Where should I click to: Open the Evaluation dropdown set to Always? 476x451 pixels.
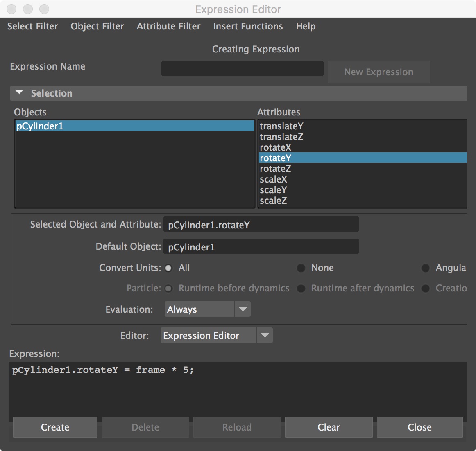pos(207,309)
